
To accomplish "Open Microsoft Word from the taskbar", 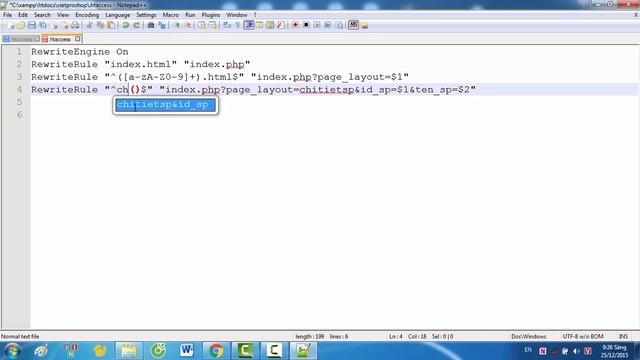I will 187,351.
